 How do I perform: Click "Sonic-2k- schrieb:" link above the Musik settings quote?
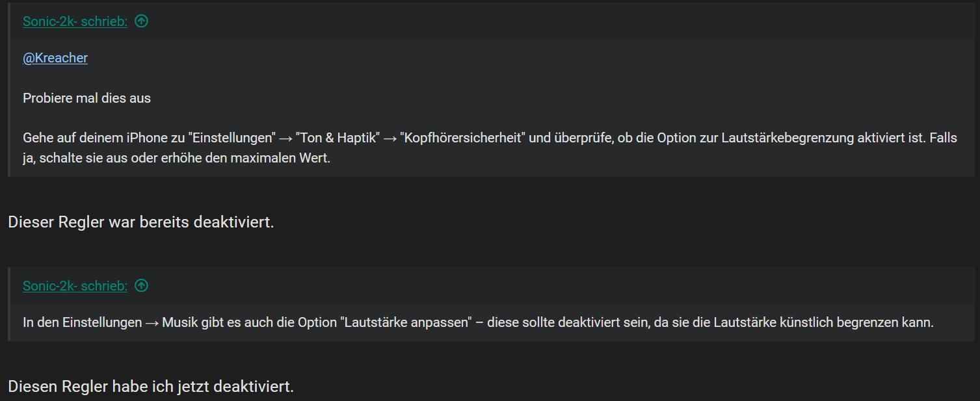(75, 286)
